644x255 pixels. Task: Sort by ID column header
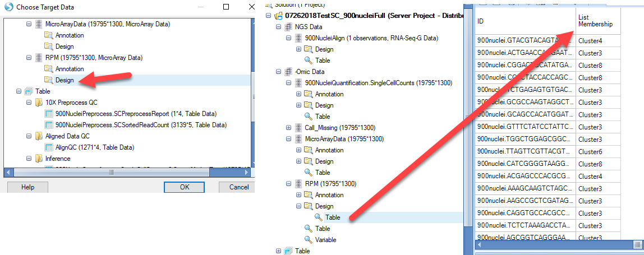(525, 20)
